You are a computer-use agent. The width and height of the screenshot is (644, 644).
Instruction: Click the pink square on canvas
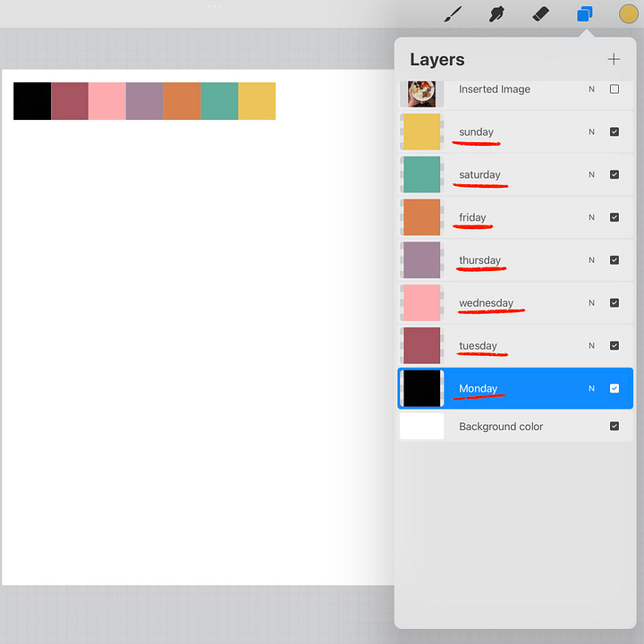tap(107, 101)
